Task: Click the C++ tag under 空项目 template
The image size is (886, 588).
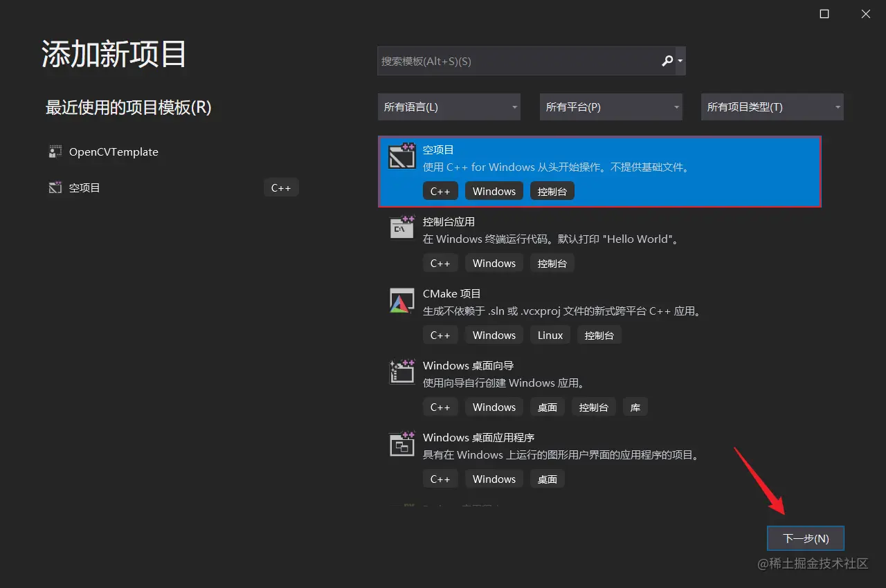Action: coord(440,191)
